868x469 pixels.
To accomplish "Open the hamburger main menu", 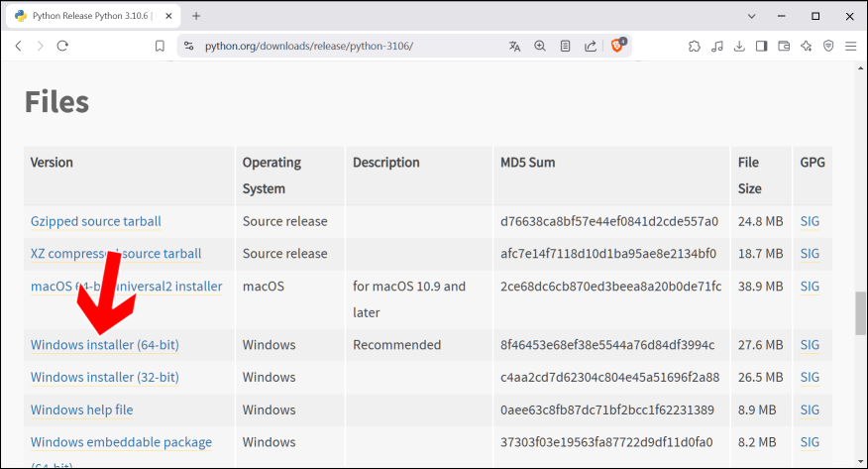I will pos(850,46).
